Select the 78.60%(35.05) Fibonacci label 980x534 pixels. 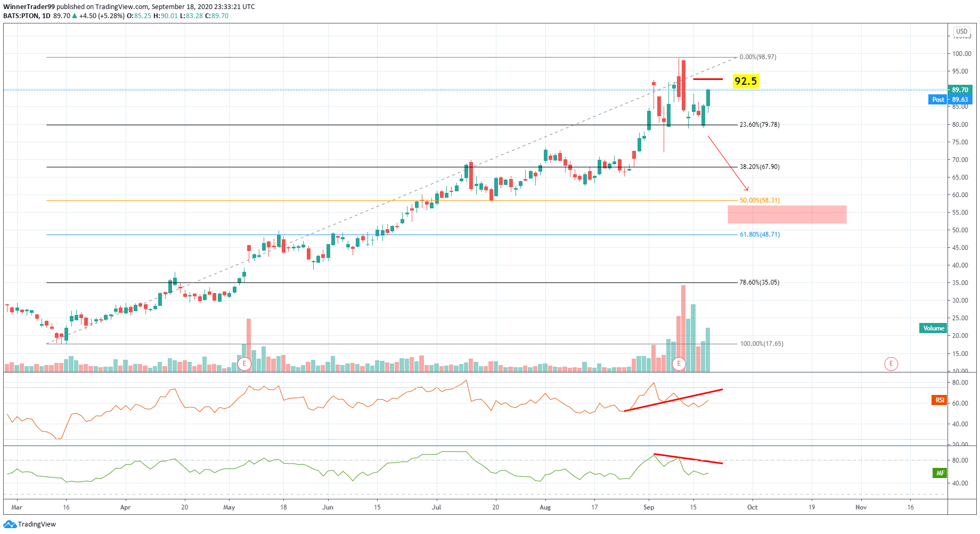[759, 282]
